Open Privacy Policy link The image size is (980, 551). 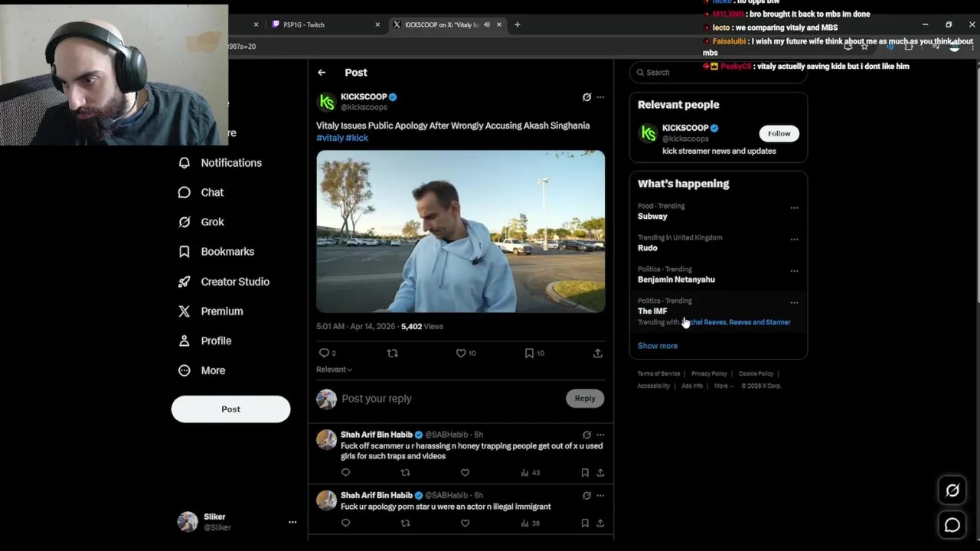click(x=709, y=374)
